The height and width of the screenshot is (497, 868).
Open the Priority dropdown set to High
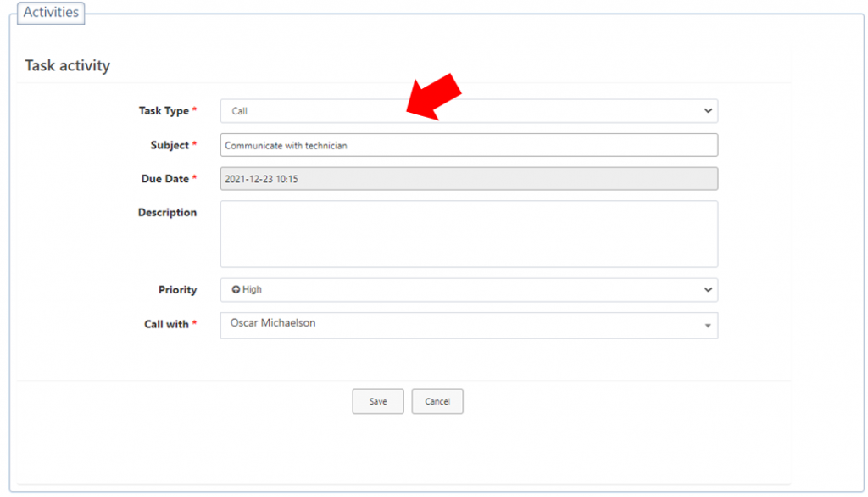point(469,290)
